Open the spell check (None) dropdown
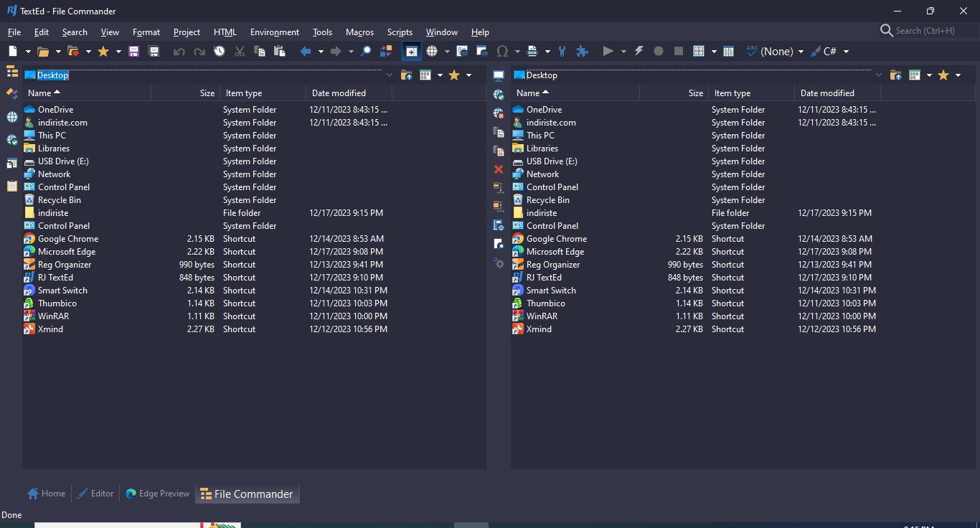Viewport: 980px width, 528px height. [775, 52]
